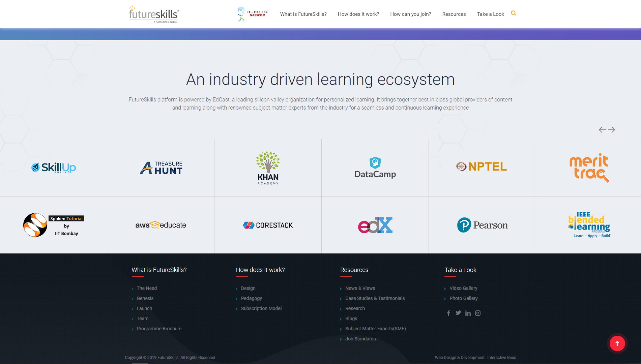Screen dimensions: 641x364
Task: Select the Pearson partner logo
Action: click(x=482, y=225)
